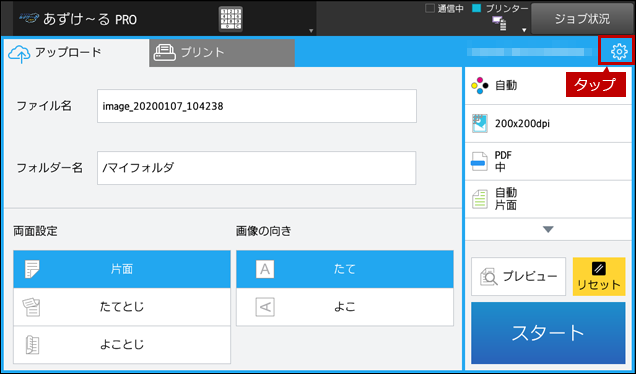Click the printer status icon
The width and height of the screenshot is (636, 374).
[x=499, y=24]
